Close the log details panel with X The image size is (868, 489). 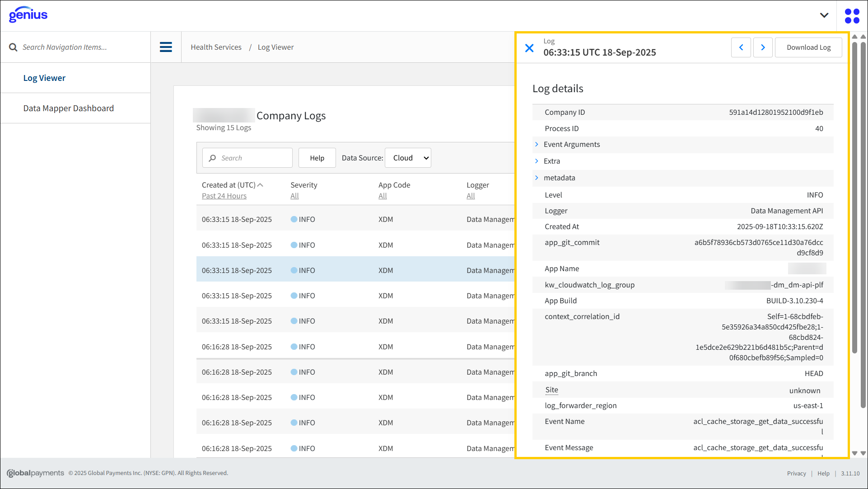pos(529,48)
